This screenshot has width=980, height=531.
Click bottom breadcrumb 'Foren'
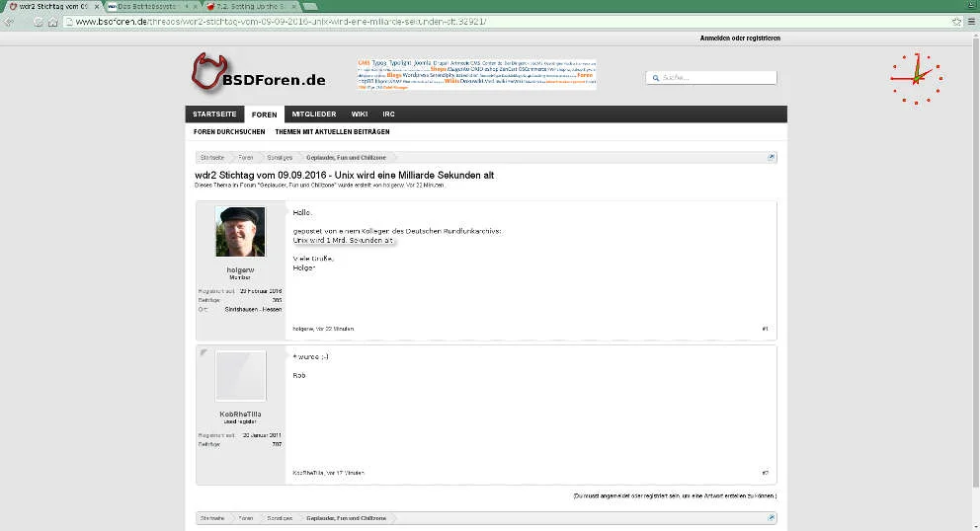pyautogui.click(x=246, y=518)
